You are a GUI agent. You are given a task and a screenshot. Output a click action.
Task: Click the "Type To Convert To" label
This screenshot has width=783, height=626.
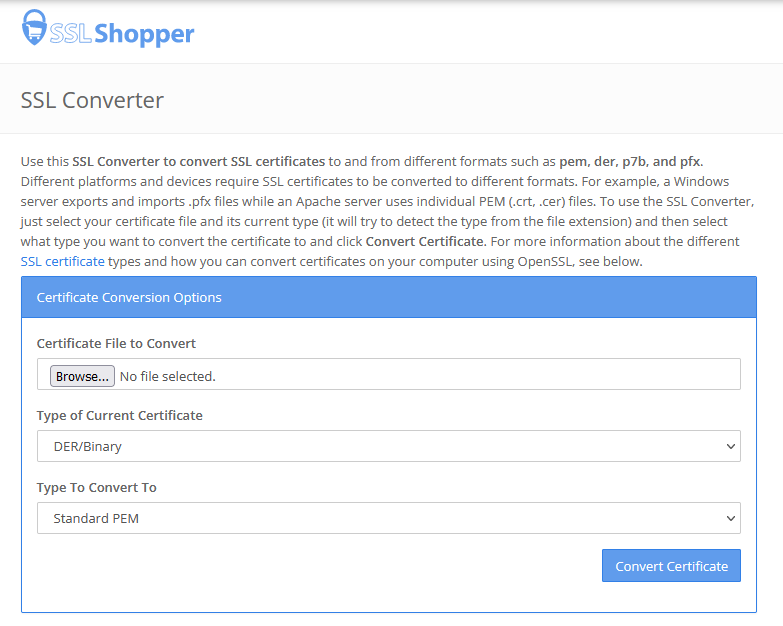(96, 487)
